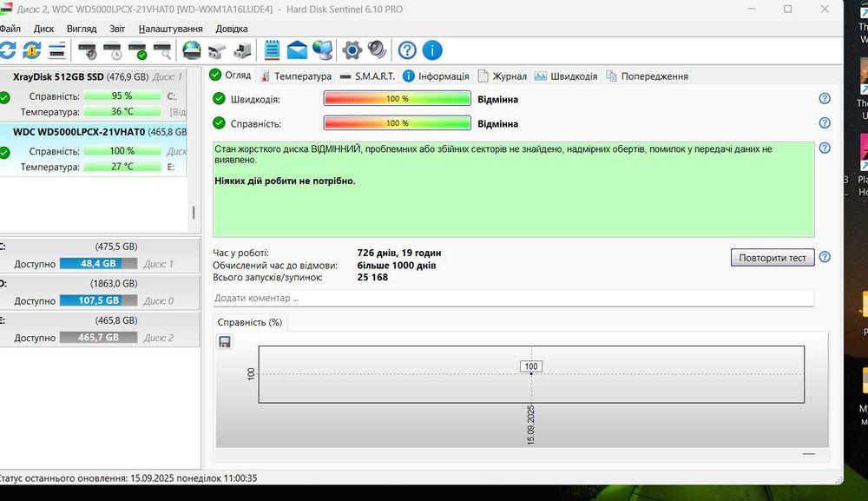The width and height of the screenshot is (868, 501).
Task: Open the Довідка menu
Action: [232, 29]
